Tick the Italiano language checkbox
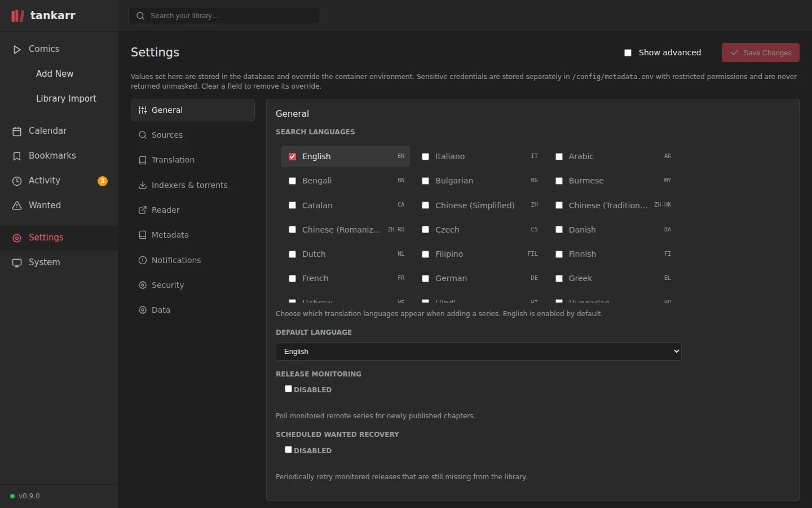The height and width of the screenshot is (508, 812). [x=426, y=157]
